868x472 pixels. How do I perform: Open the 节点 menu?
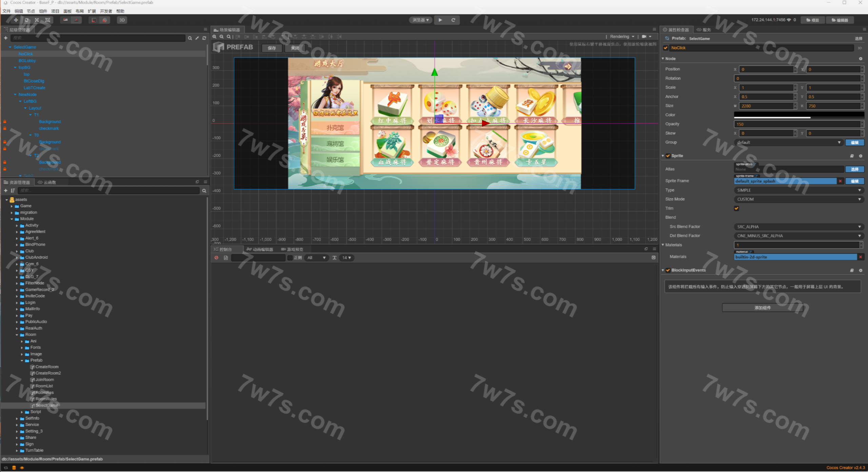point(31,11)
